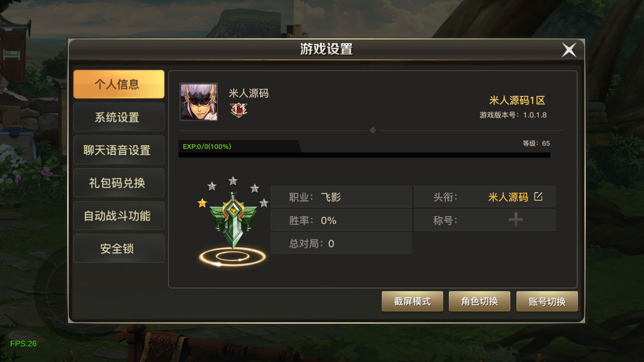Screen dimensions: 644x362
Task: Click the 截屏模式 button
Action: (x=412, y=301)
